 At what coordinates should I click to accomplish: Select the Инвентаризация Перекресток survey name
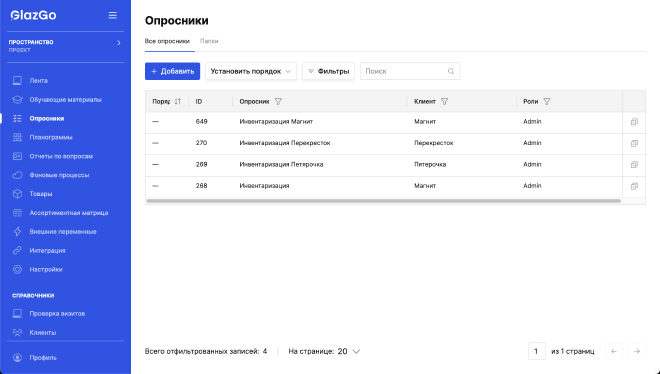(285, 143)
